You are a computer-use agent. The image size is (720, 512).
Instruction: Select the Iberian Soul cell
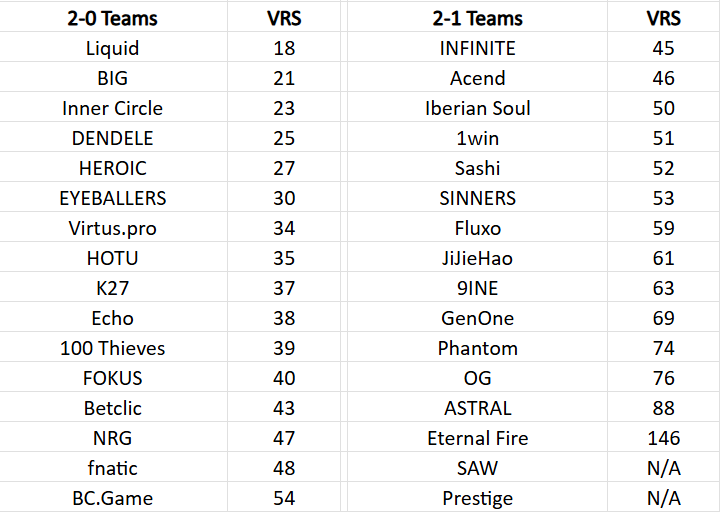point(478,108)
